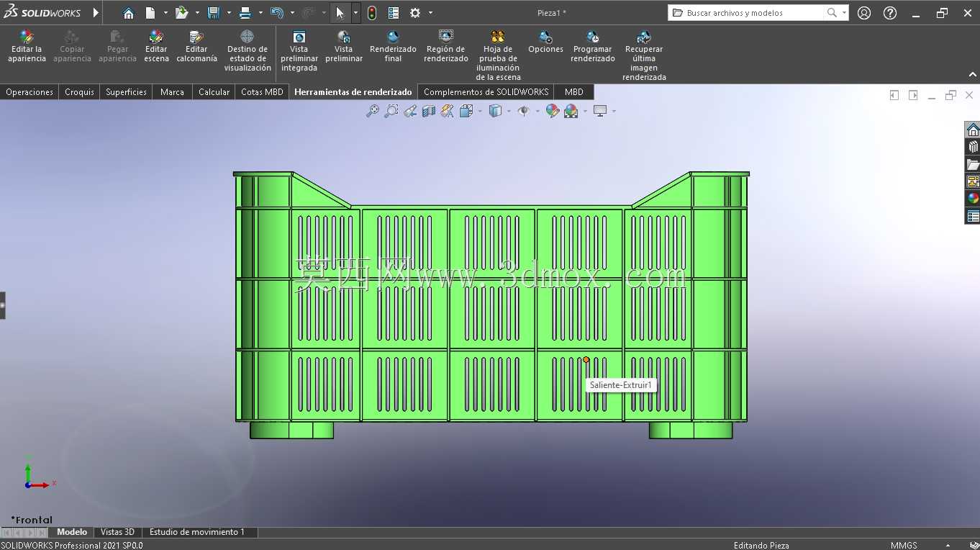The image size is (980, 550).
Task: Open the search box dropdown arrow
Action: 844,13
